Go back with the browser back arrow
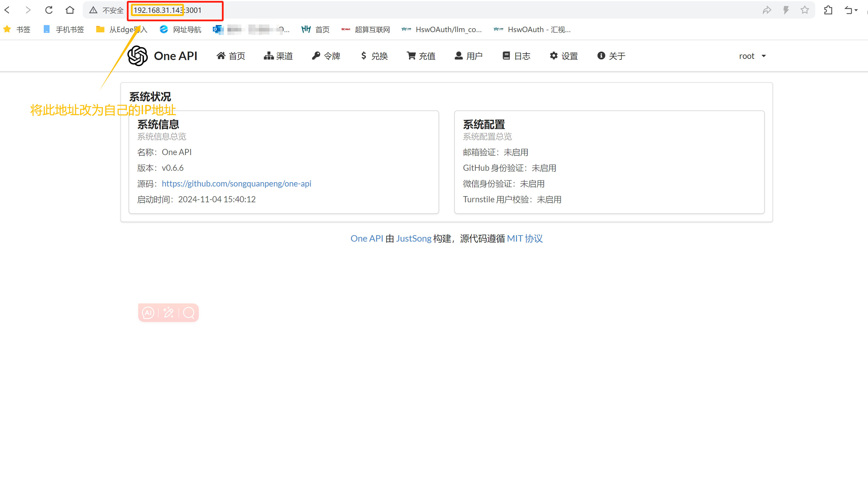Image resolution: width=868 pixels, height=480 pixels. click(x=7, y=10)
